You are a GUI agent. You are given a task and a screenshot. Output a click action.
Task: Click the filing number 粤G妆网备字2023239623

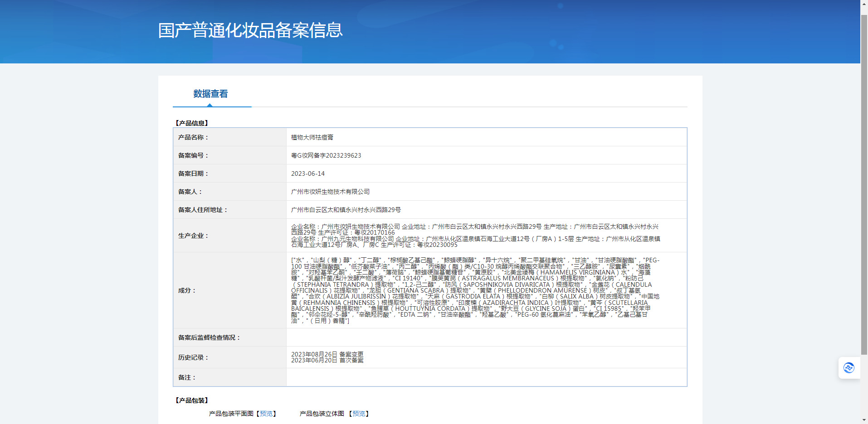click(326, 155)
